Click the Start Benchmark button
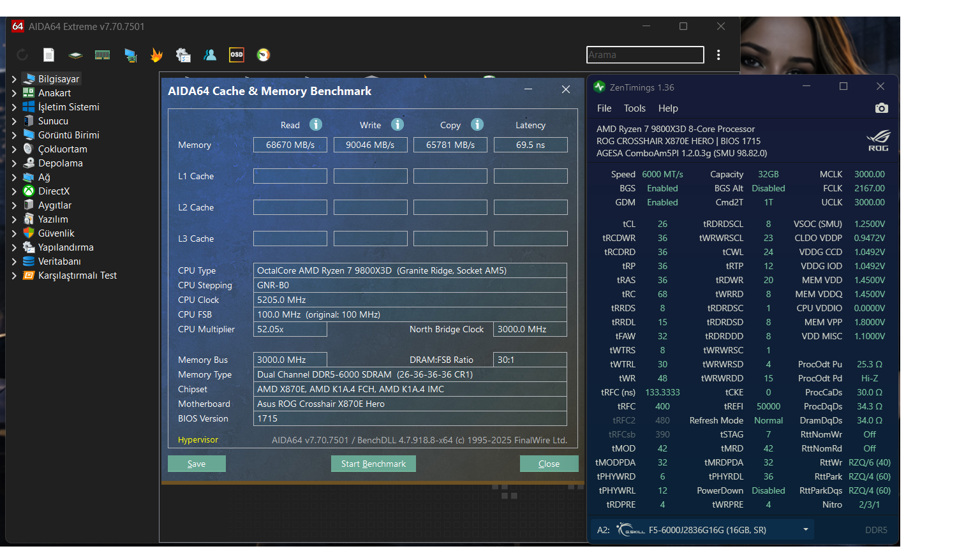Screen dimensions: 980x551 373,464
